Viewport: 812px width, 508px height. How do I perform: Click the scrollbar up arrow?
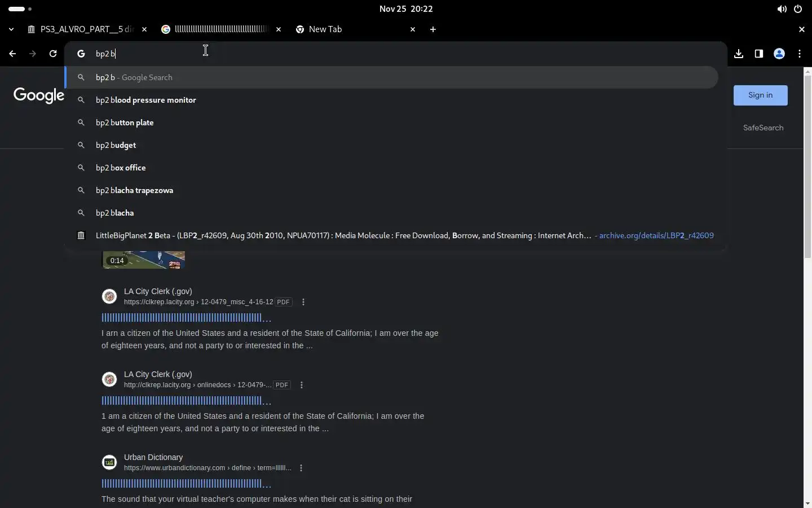point(807,72)
